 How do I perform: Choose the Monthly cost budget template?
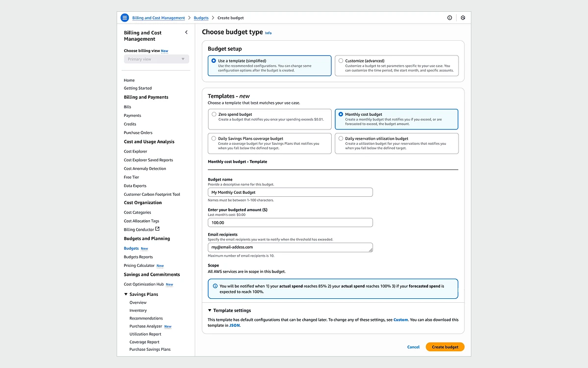pos(396,119)
